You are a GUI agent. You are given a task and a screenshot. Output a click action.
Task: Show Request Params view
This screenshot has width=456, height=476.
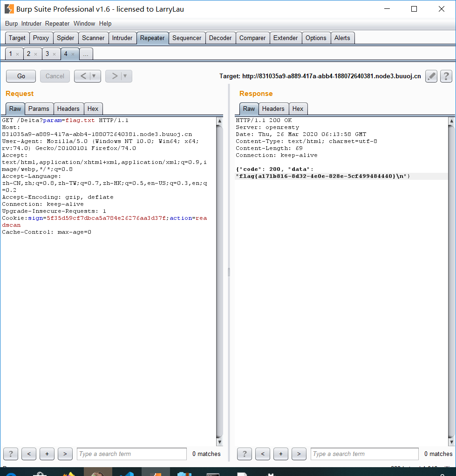pyautogui.click(x=39, y=109)
